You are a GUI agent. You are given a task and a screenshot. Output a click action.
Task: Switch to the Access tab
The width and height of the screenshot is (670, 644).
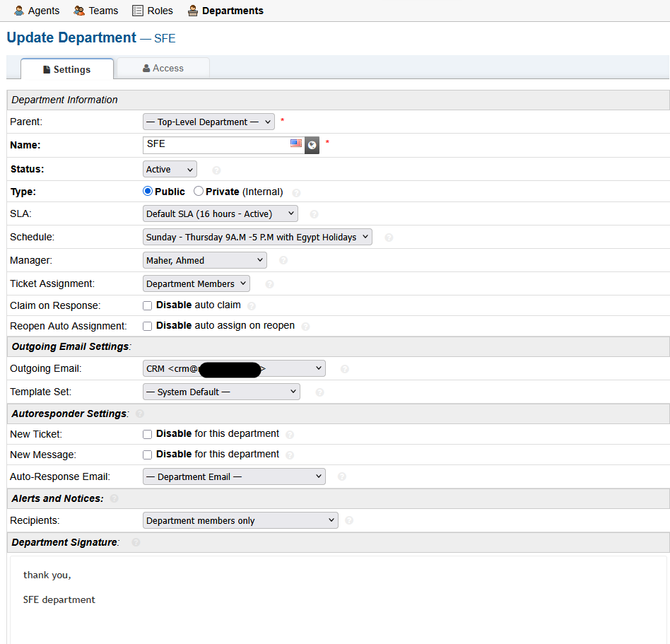click(x=163, y=69)
